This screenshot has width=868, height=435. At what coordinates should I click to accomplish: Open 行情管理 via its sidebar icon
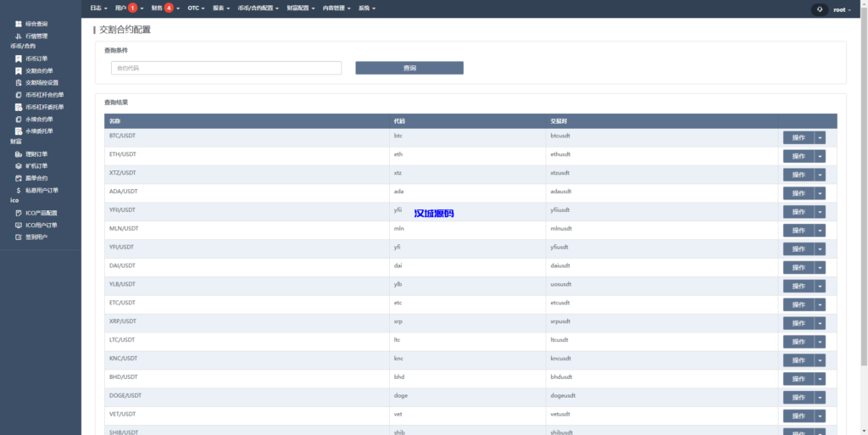pyautogui.click(x=19, y=36)
